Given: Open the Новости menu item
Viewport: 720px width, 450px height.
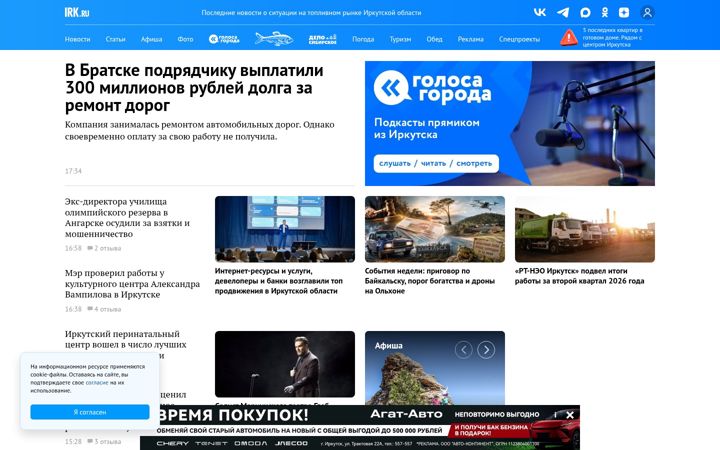Looking at the screenshot, I should [x=77, y=39].
